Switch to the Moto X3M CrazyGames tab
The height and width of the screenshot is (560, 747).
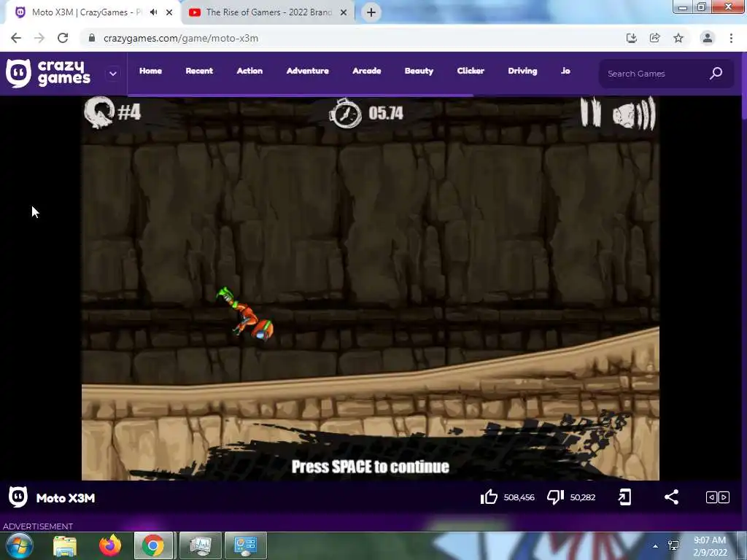point(86,12)
